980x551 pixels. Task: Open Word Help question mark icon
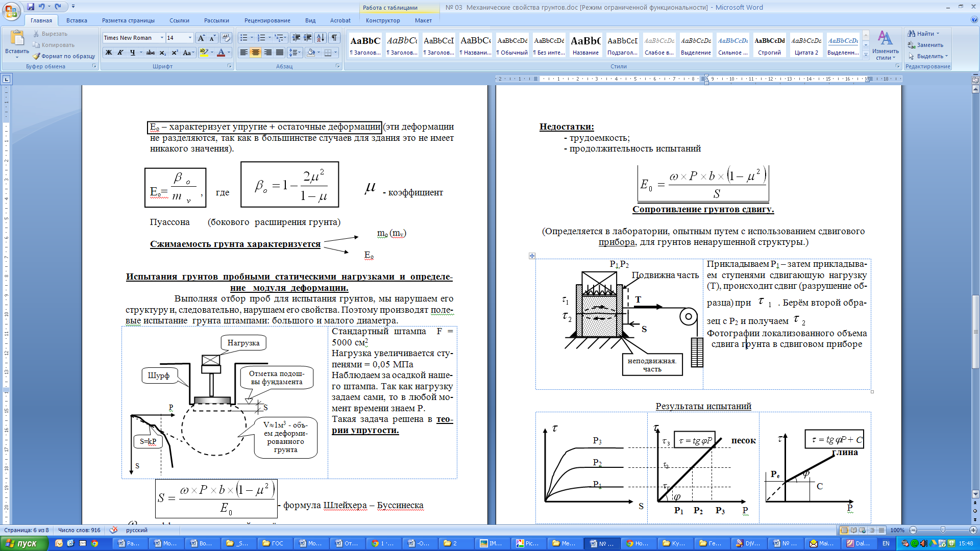[x=974, y=20]
